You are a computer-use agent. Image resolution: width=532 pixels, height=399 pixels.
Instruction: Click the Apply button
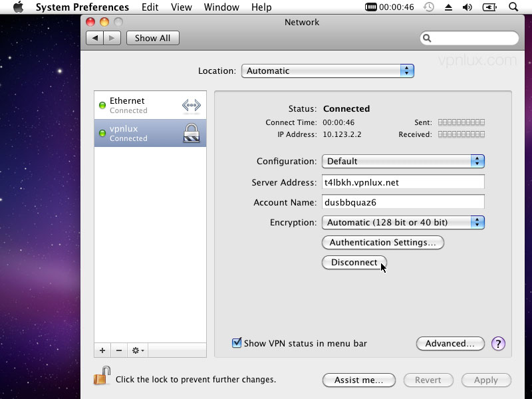486,380
